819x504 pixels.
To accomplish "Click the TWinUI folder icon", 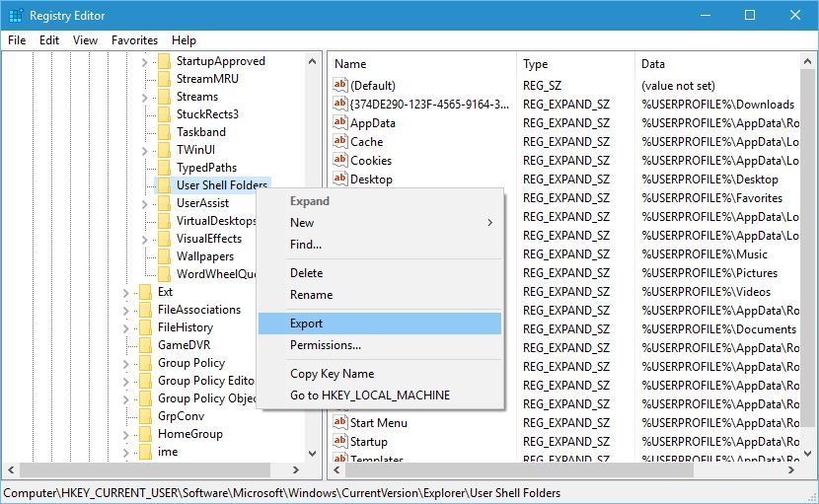I will coord(164,150).
